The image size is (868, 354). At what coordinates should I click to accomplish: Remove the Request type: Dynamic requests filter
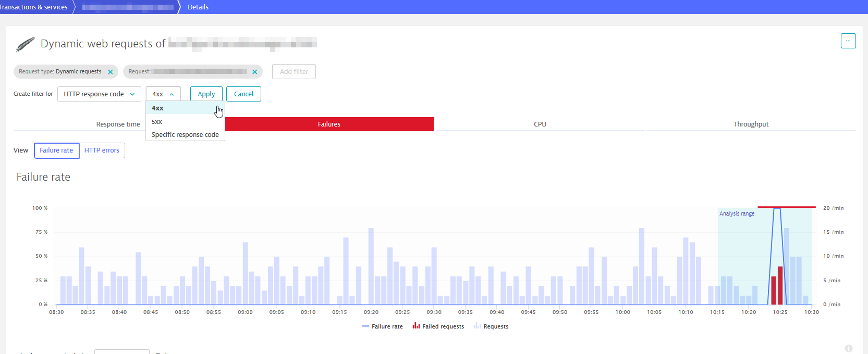tap(111, 72)
